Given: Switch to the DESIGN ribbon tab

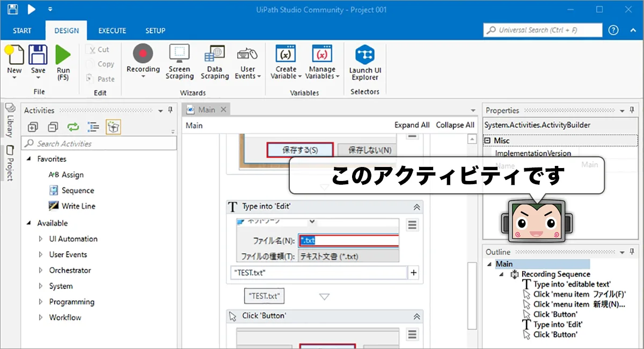Looking at the screenshot, I should click(x=67, y=31).
